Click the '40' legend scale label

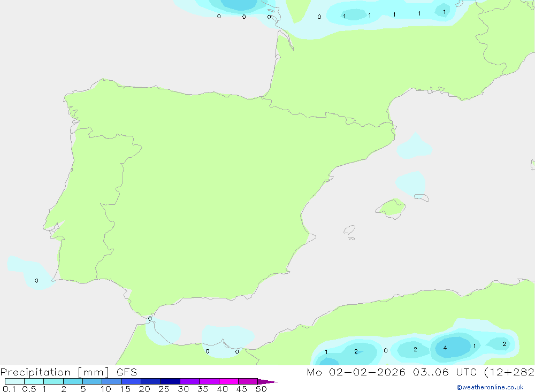(223, 389)
